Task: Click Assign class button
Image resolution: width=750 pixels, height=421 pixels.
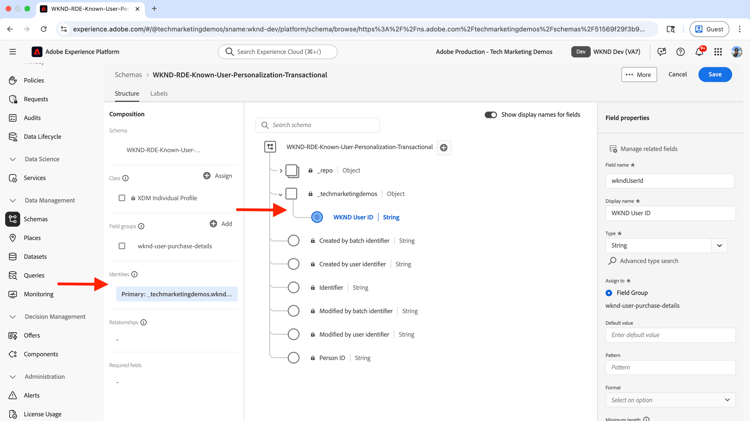Action: tap(218, 176)
